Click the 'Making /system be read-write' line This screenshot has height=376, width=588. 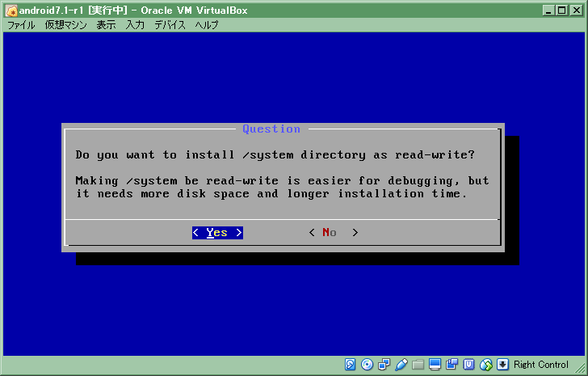click(x=283, y=181)
